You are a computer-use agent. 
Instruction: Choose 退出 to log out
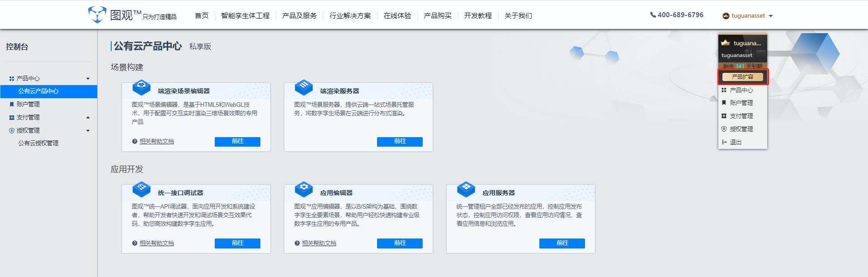click(736, 142)
